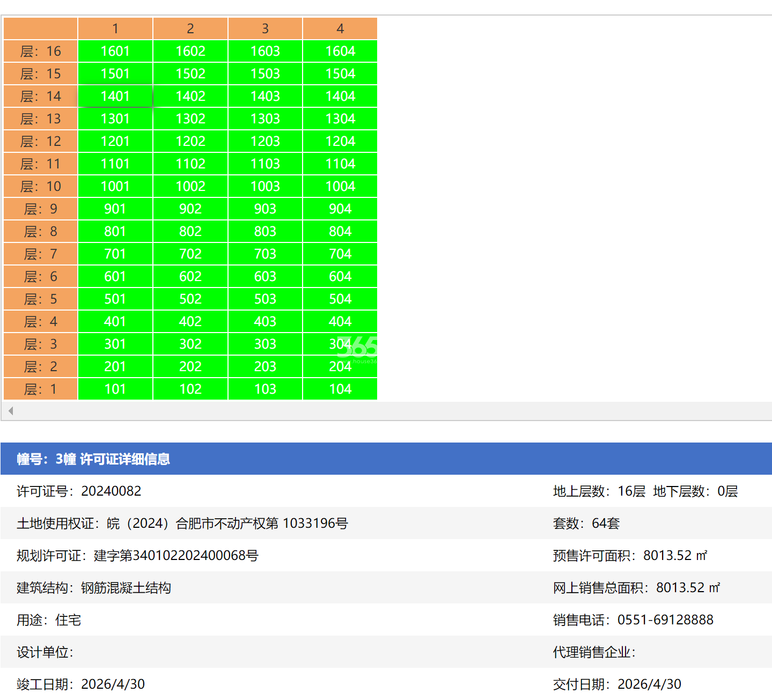Open unit 704
Screen dimensions: 772x700
[x=340, y=254]
